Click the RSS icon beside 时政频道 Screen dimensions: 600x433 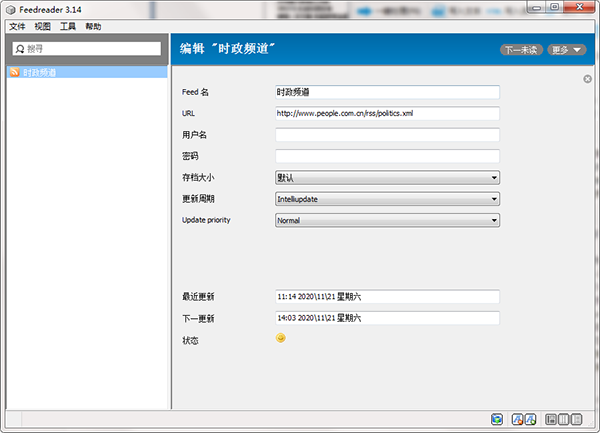coord(14,73)
